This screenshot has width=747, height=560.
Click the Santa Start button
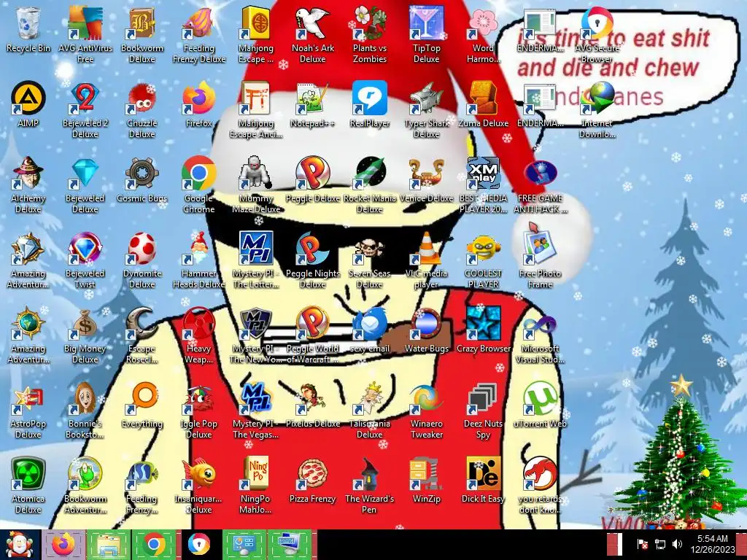[20, 544]
